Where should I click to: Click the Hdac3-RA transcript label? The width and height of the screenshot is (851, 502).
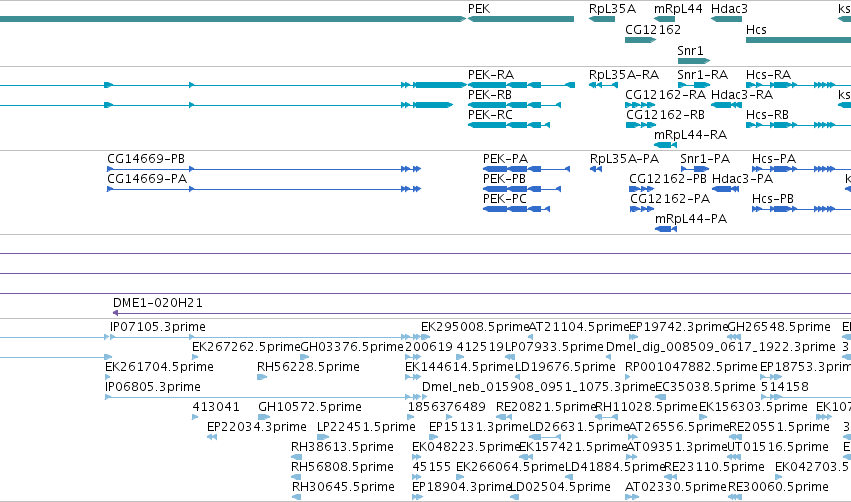click(x=741, y=94)
